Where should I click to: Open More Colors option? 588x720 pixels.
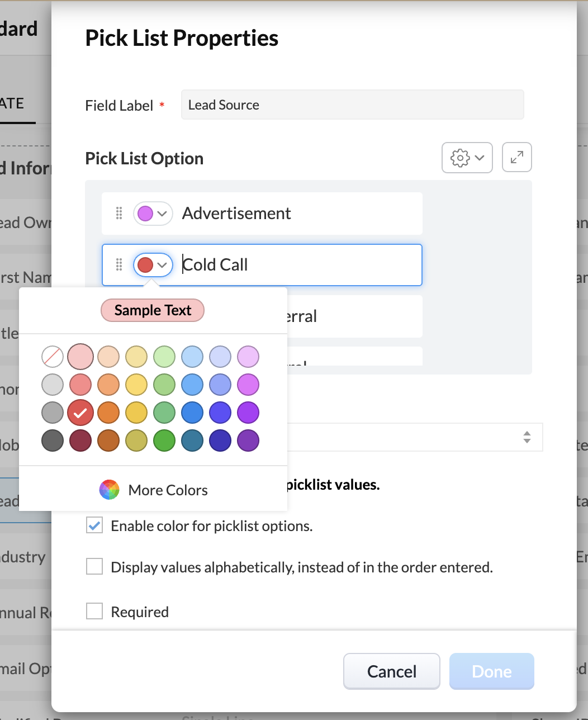point(168,490)
